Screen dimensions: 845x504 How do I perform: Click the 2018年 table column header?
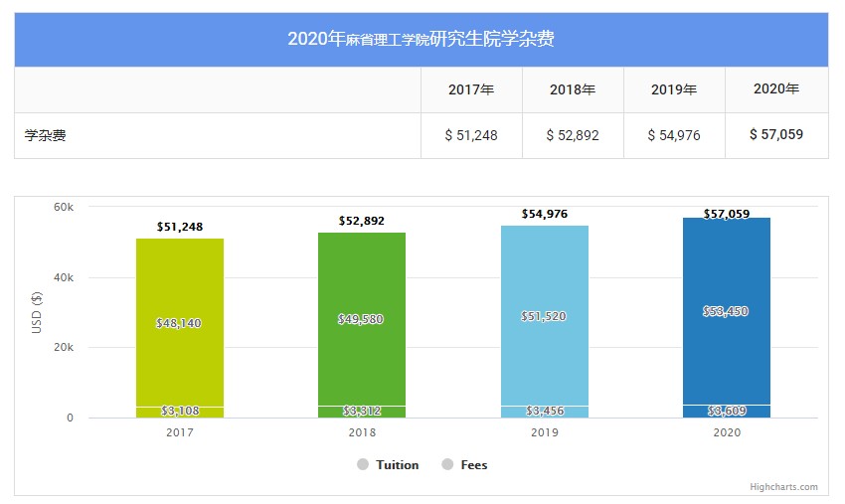pos(573,89)
